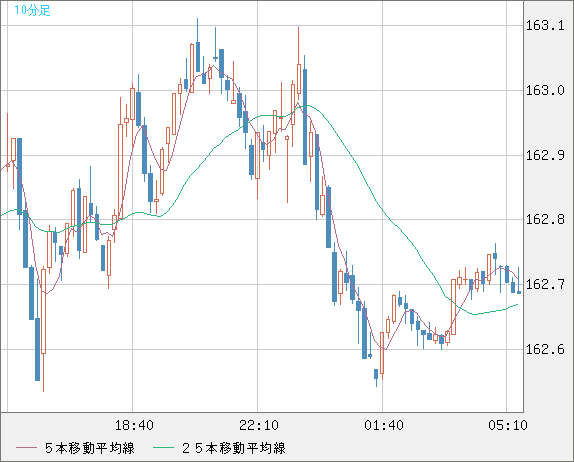574x462 pixels.
Task: Click the purple 5-bar average legend line
Action: 26,448
